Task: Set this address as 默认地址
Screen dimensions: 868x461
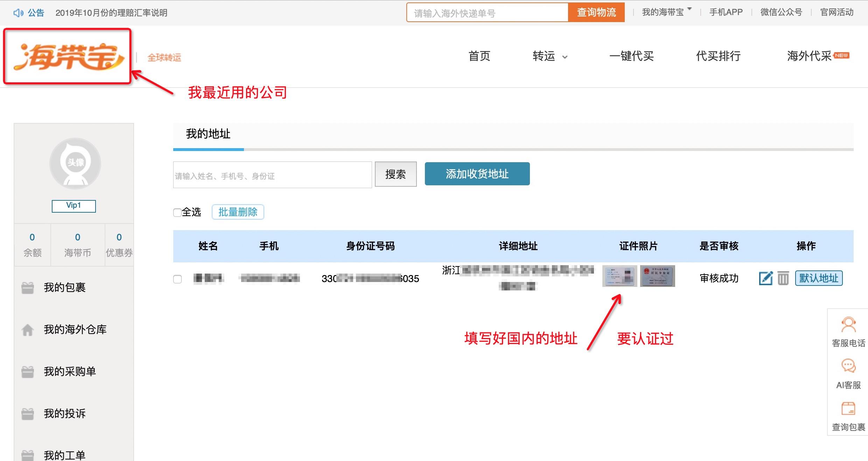Action: pos(818,278)
